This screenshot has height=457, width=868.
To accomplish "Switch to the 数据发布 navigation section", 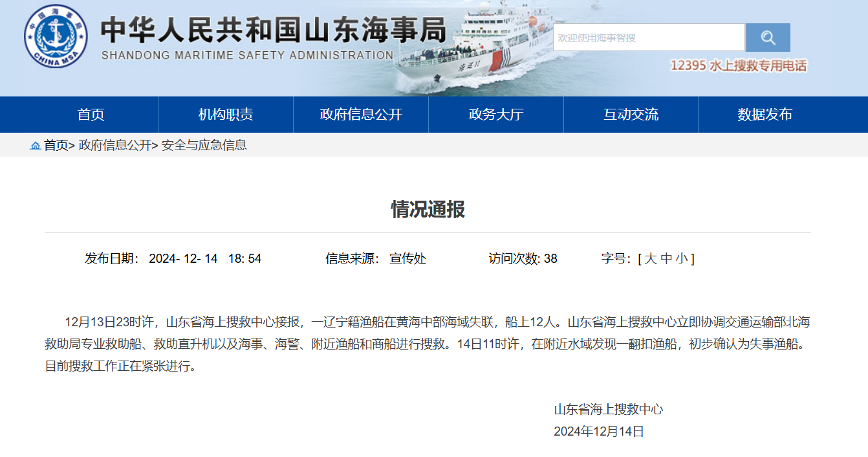I will 765,115.
